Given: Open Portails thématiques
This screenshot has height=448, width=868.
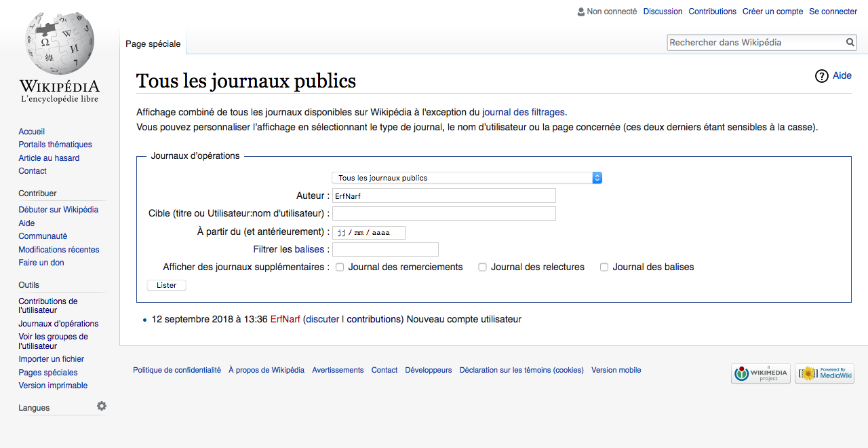Looking at the screenshot, I should click(x=56, y=145).
